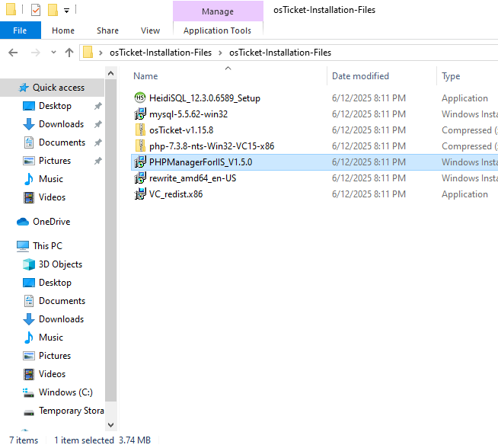The height and width of the screenshot is (448, 498).
Task: Open the File ribbon tab
Action: click(x=21, y=30)
